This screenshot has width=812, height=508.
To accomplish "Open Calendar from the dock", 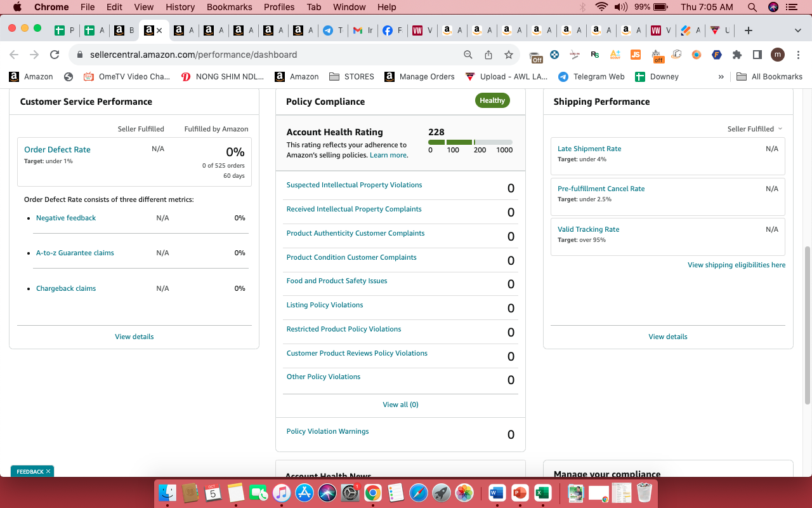I will [213, 493].
